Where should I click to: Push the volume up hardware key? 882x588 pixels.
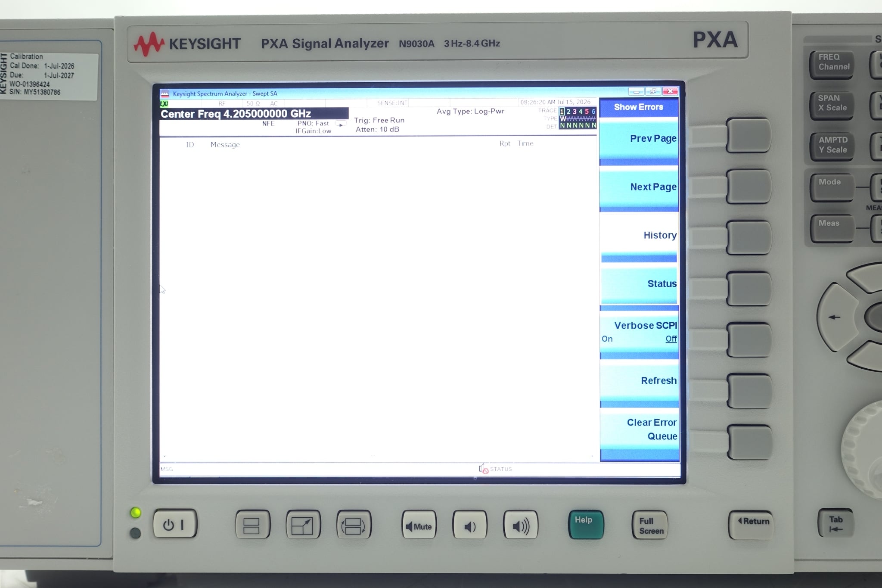pyautogui.click(x=521, y=525)
